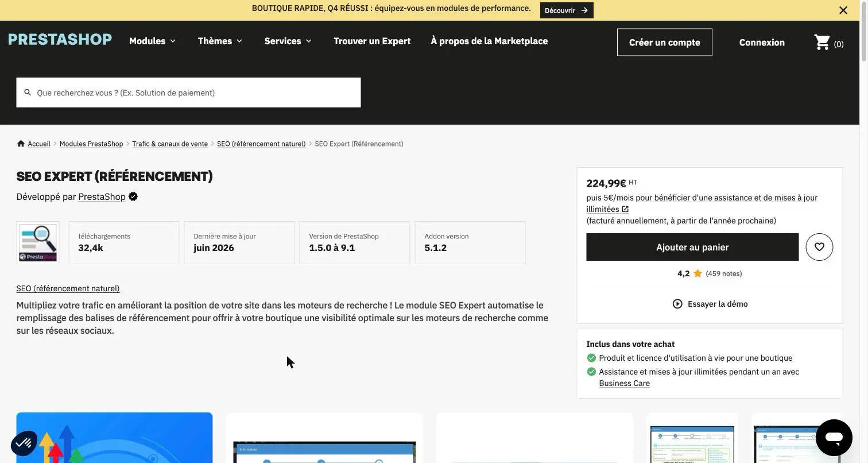Image resolution: width=868 pixels, height=463 pixels.
Task: Click the téléchargements 32,4k info box
Action: coord(124,243)
